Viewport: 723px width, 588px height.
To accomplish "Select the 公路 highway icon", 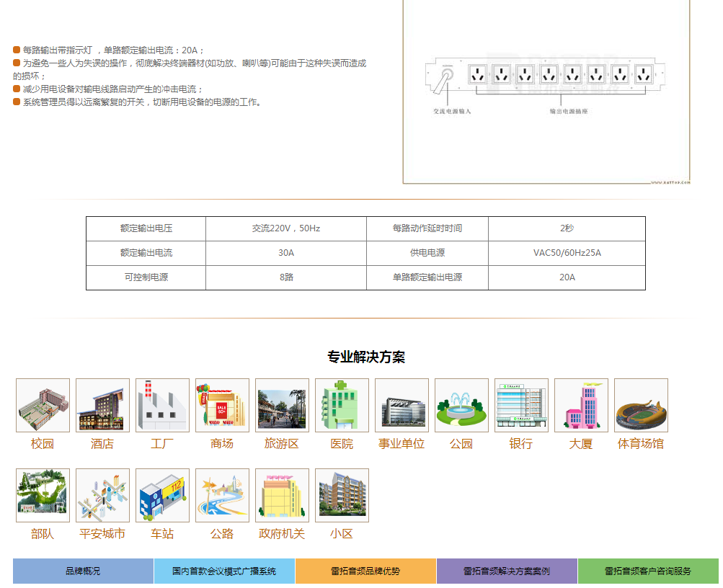I will (x=222, y=496).
